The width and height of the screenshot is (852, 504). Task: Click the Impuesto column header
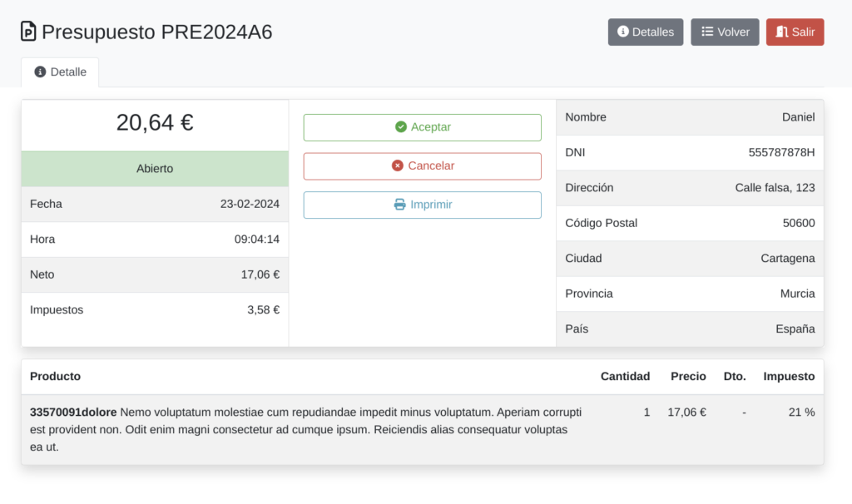click(x=789, y=377)
